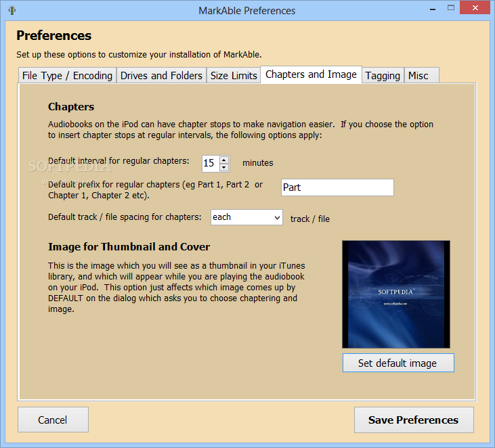
Task: Go to the Tagging tab
Action: pyautogui.click(x=383, y=75)
